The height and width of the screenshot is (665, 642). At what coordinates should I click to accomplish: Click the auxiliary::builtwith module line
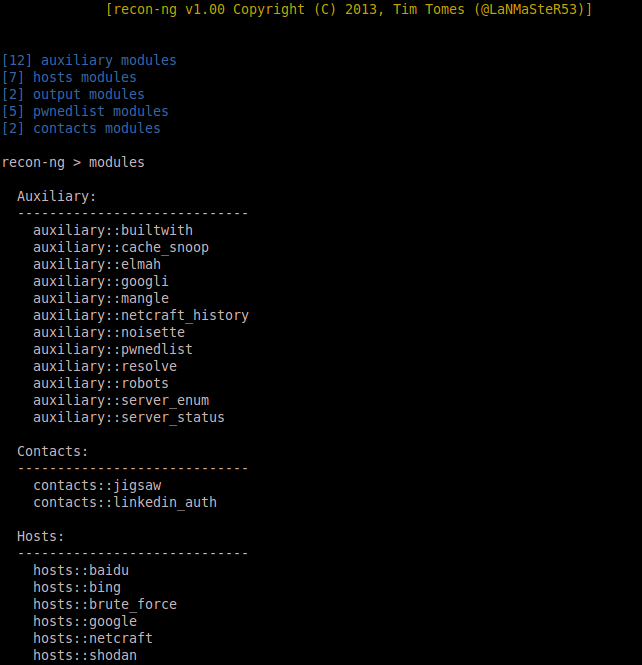click(113, 230)
